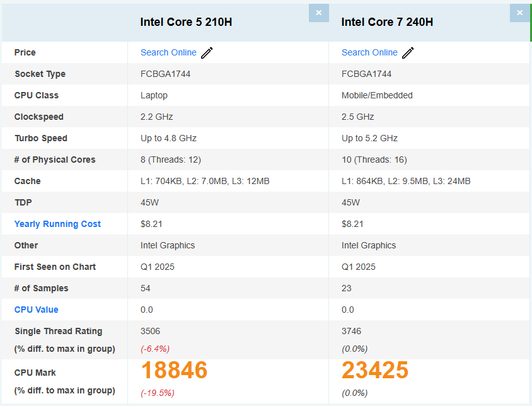Select the Intel Core 5 210H heading
The width and height of the screenshot is (532, 406).
coord(186,22)
